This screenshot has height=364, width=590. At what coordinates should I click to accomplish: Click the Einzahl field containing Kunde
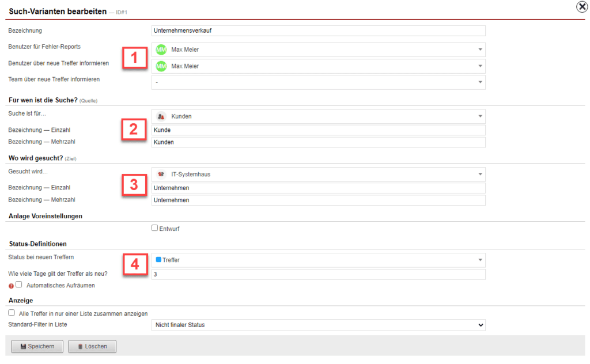(319, 130)
